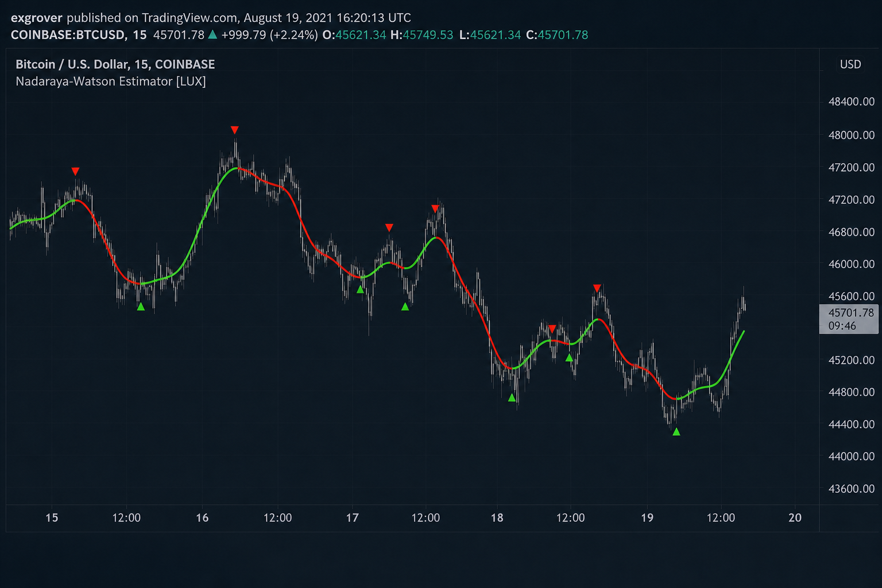The height and width of the screenshot is (588, 882).
Task: Click the date label 20 on the time axis
Action: [795, 518]
